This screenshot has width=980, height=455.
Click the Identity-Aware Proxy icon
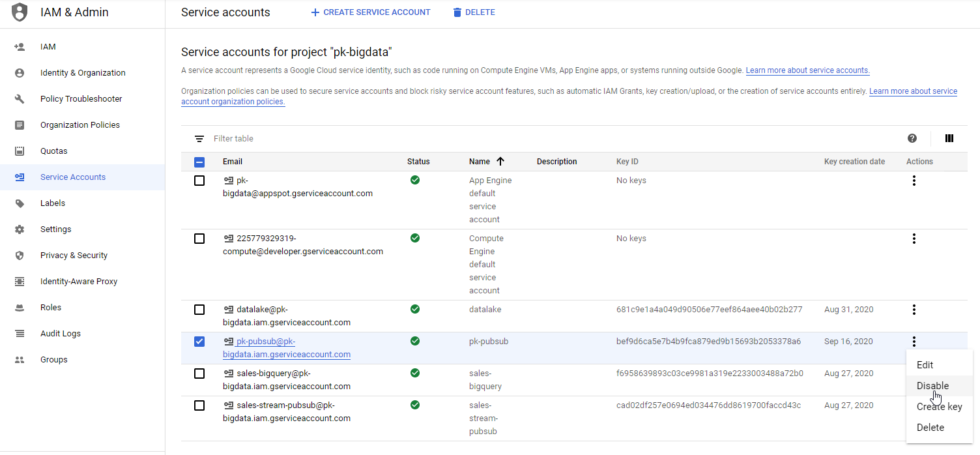coord(20,282)
